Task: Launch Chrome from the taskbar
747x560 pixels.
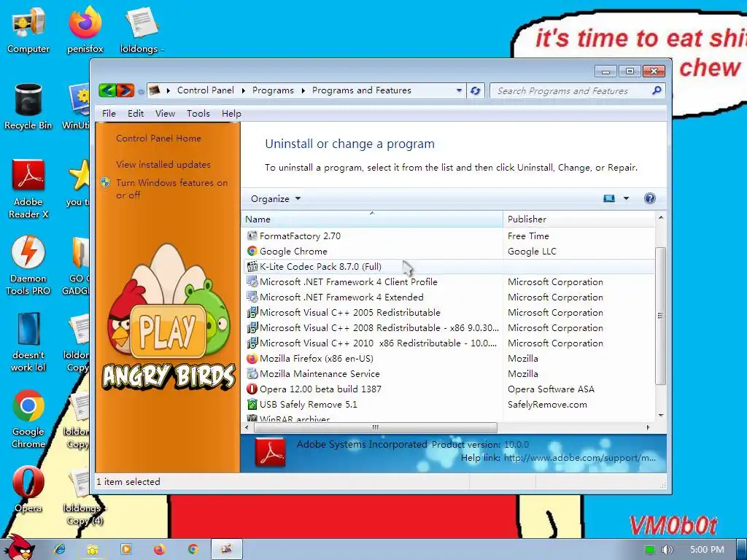Action: coord(193,549)
